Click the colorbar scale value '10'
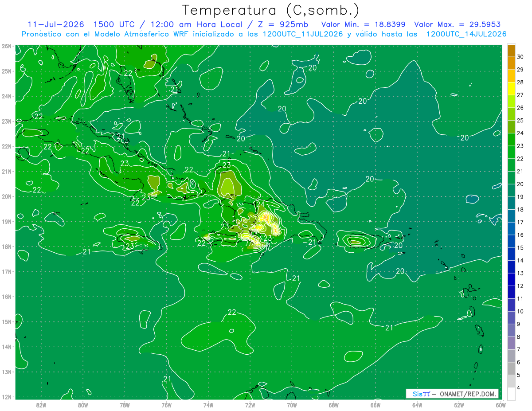The width and height of the screenshot is (532, 411). pos(520,311)
